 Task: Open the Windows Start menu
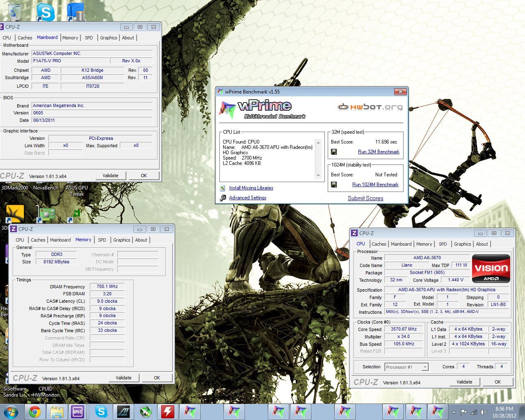tap(11, 411)
